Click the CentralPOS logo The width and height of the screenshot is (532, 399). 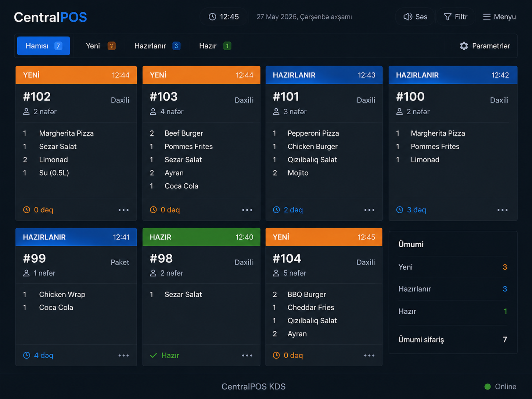50,17
